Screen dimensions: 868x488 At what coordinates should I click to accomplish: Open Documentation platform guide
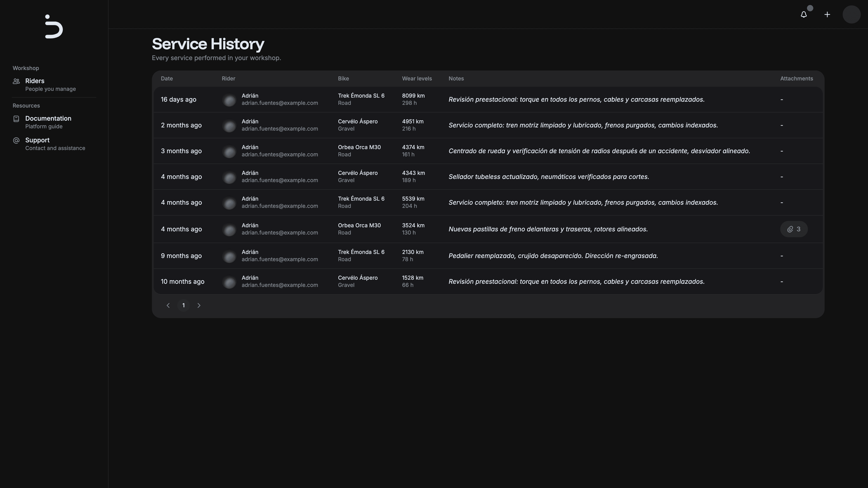click(x=54, y=122)
